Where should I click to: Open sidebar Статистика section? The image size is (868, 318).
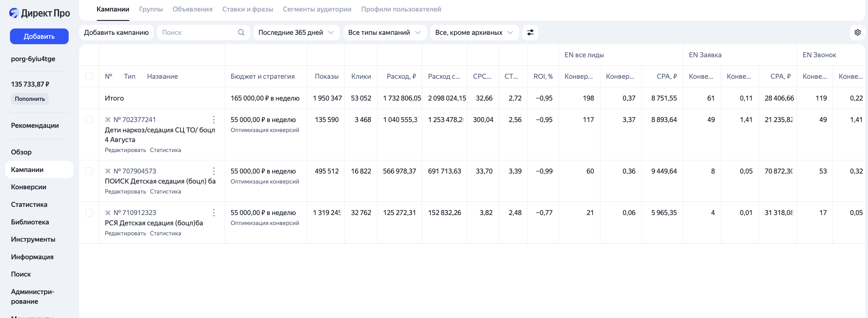[x=29, y=204]
